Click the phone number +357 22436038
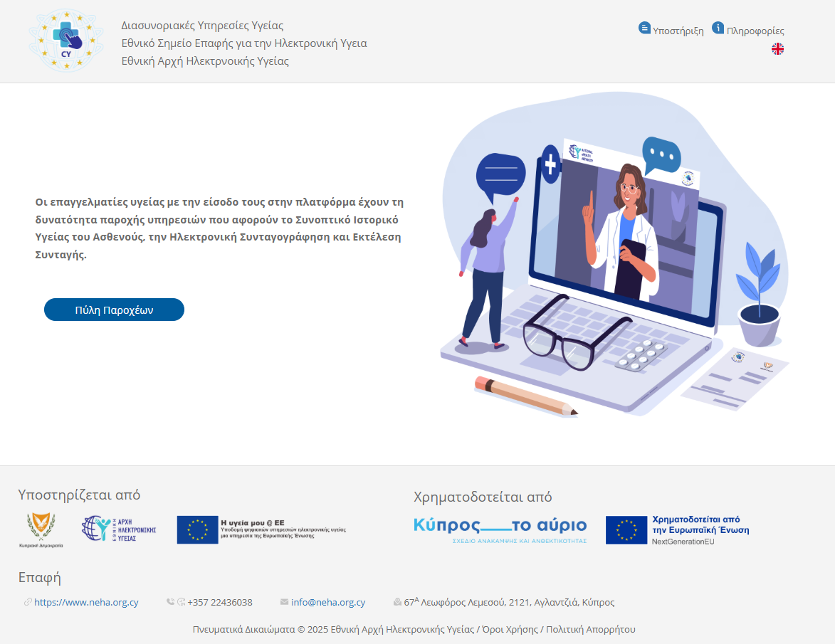Viewport: 835px width, 644px height. (219, 602)
